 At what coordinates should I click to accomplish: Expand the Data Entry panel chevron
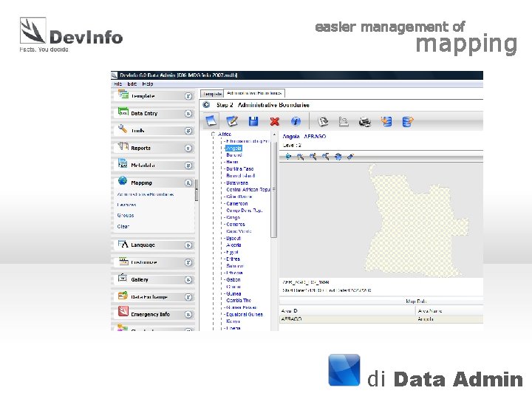(x=188, y=114)
